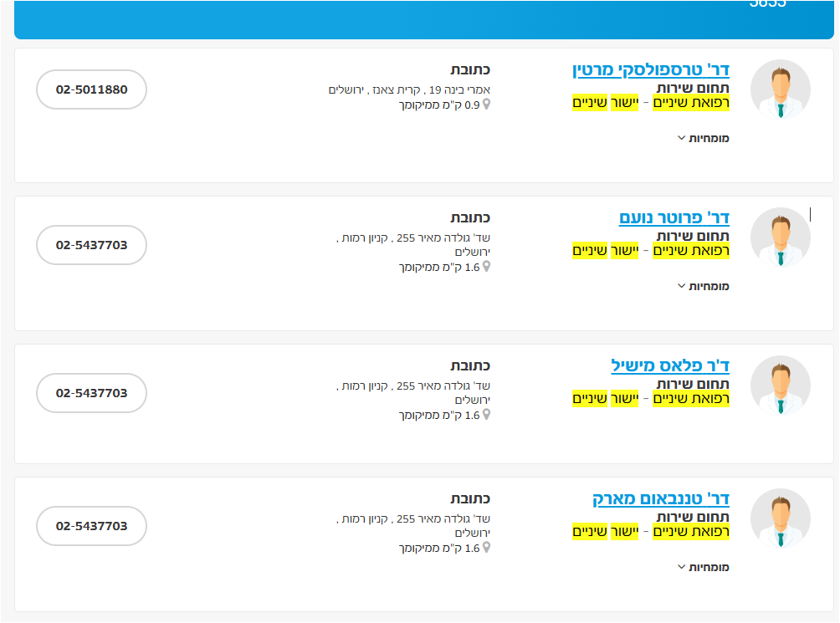
Task: Click the phone number for דר' פרוטר נועם
Action: (92, 245)
